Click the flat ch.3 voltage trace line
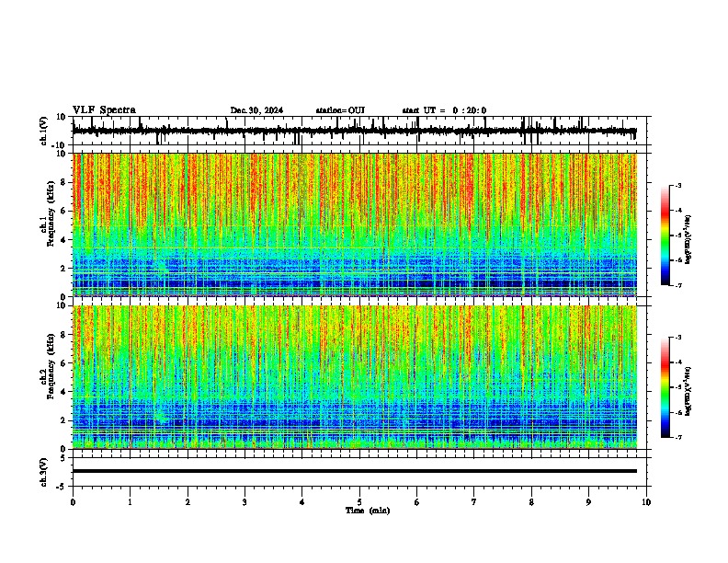728x563 pixels. click(354, 471)
